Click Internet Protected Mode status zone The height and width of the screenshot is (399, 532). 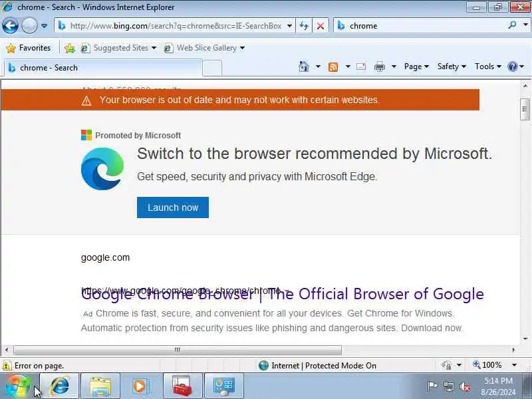click(318, 365)
